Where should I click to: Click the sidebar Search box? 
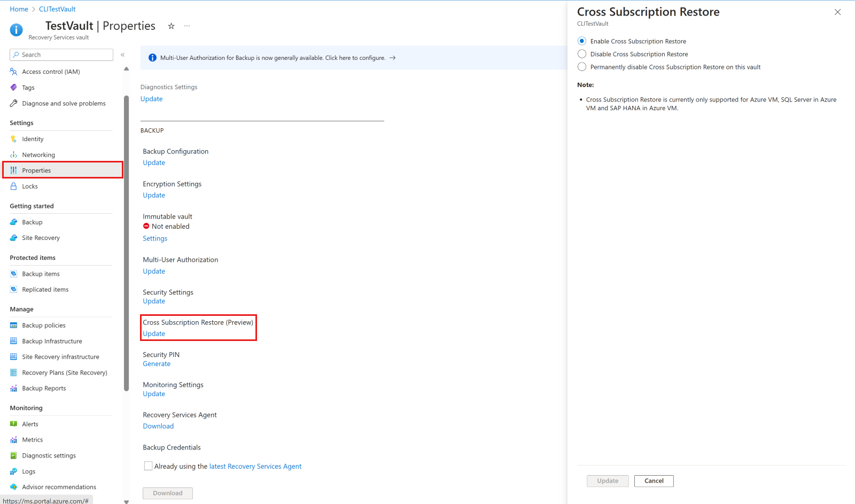[x=61, y=55]
